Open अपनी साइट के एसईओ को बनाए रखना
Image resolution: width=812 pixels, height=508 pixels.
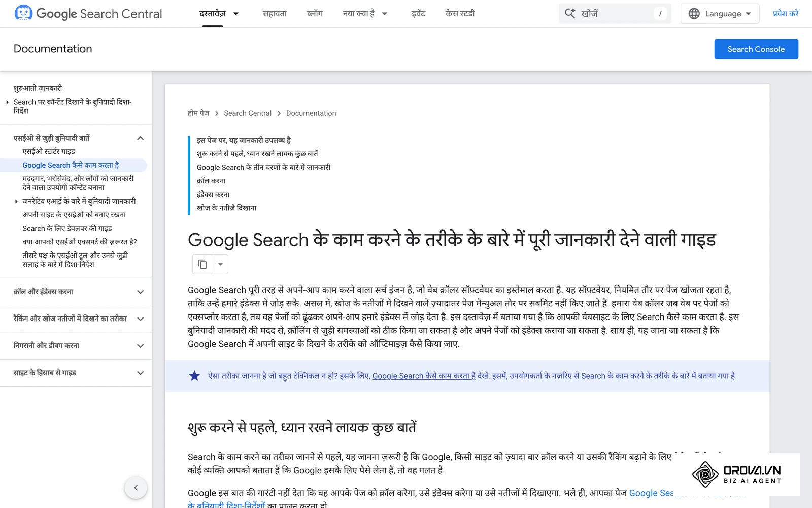tap(74, 215)
